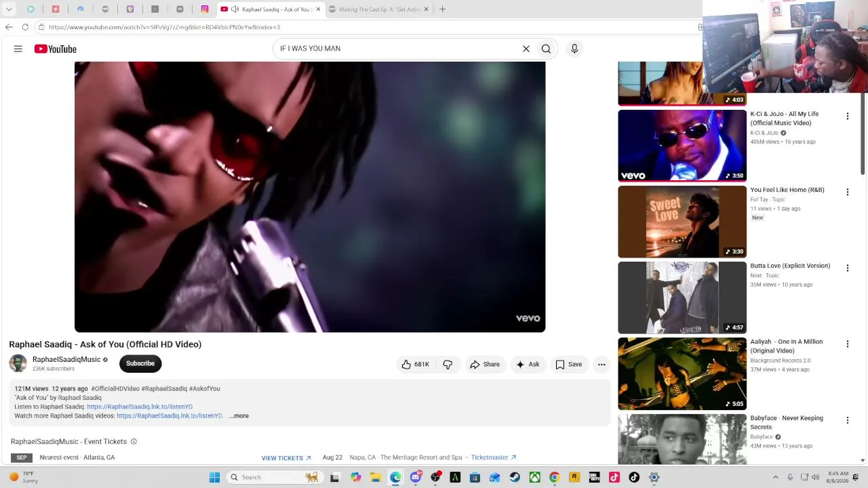
Task: View site information lock icon
Action: pos(41,27)
